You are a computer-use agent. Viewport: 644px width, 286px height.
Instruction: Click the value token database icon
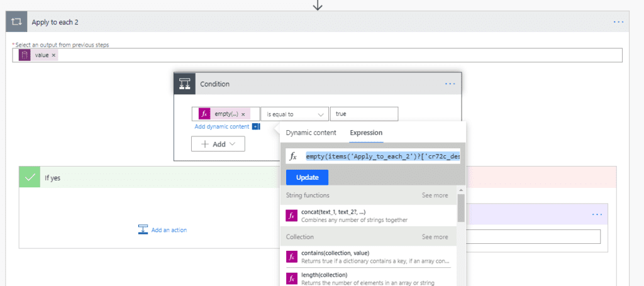25,55
